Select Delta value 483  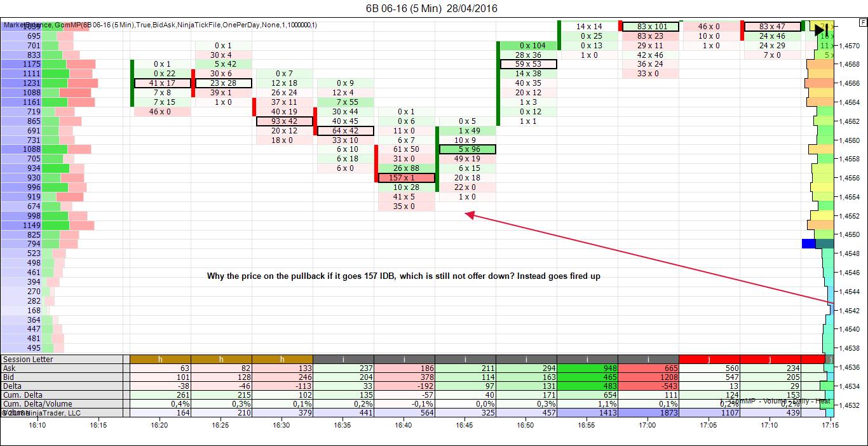(587, 386)
